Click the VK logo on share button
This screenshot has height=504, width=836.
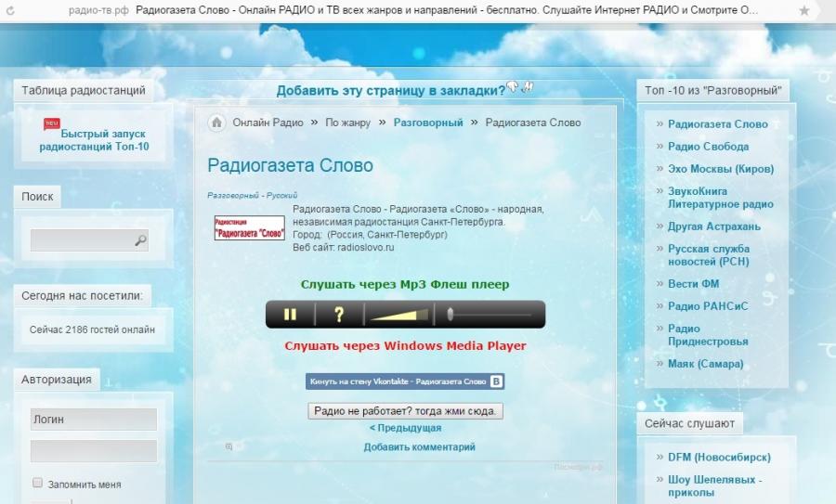pyautogui.click(x=497, y=381)
